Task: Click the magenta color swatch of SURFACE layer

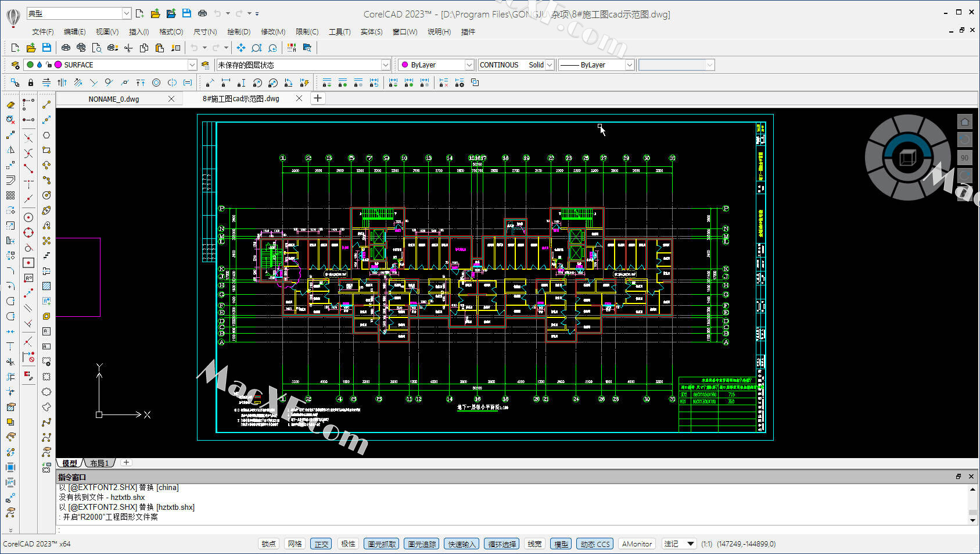Action: [x=58, y=65]
